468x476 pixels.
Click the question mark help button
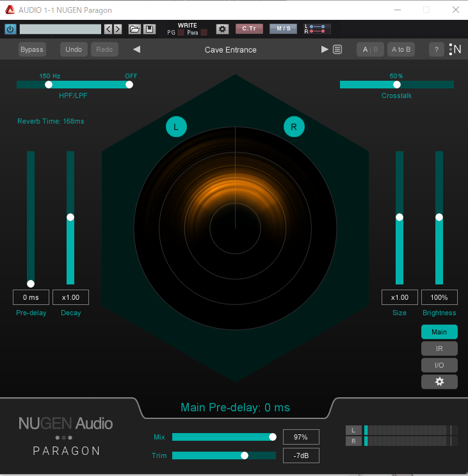[437, 49]
